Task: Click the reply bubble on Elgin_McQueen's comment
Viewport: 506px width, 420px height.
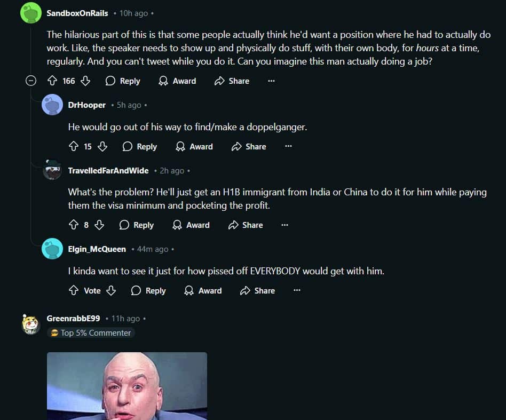Action: [136, 291]
